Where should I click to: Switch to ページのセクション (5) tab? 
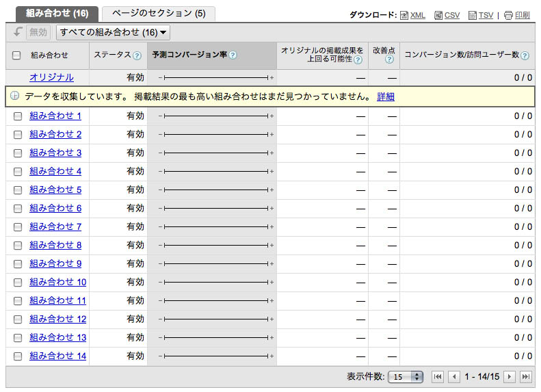pyautogui.click(x=158, y=14)
